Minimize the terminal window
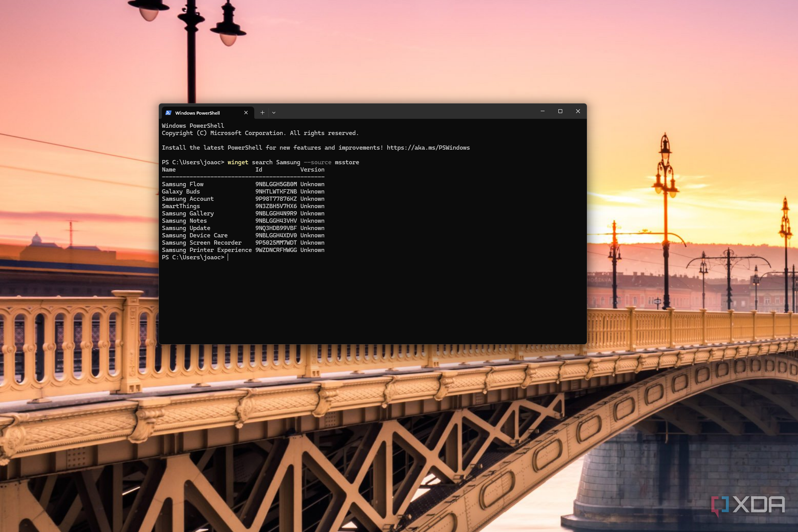 tap(543, 111)
